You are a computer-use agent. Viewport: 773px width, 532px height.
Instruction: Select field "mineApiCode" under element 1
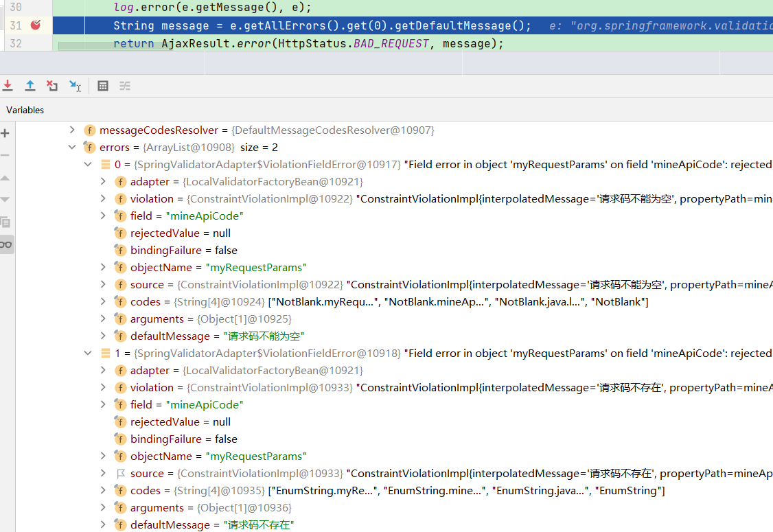tap(394, 405)
